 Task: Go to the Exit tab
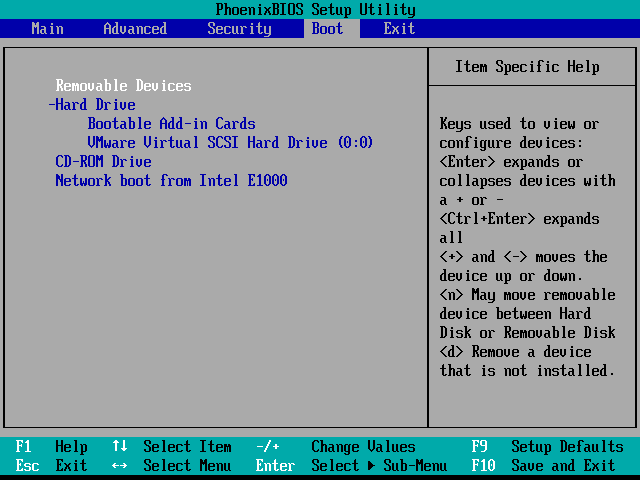point(399,29)
